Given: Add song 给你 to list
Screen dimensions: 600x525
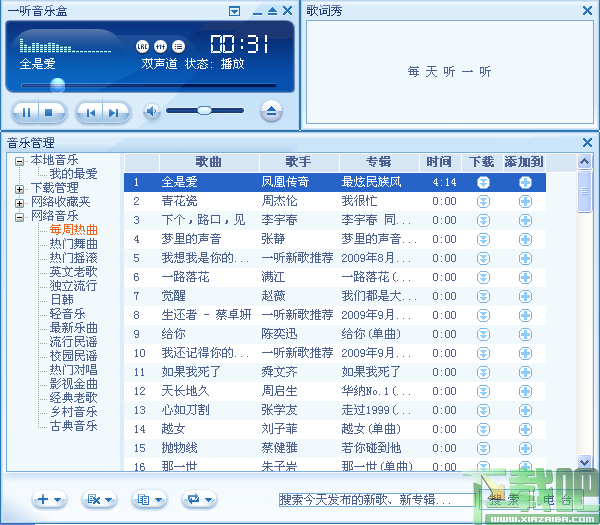Looking at the screenshot, I should coord(525,334).
